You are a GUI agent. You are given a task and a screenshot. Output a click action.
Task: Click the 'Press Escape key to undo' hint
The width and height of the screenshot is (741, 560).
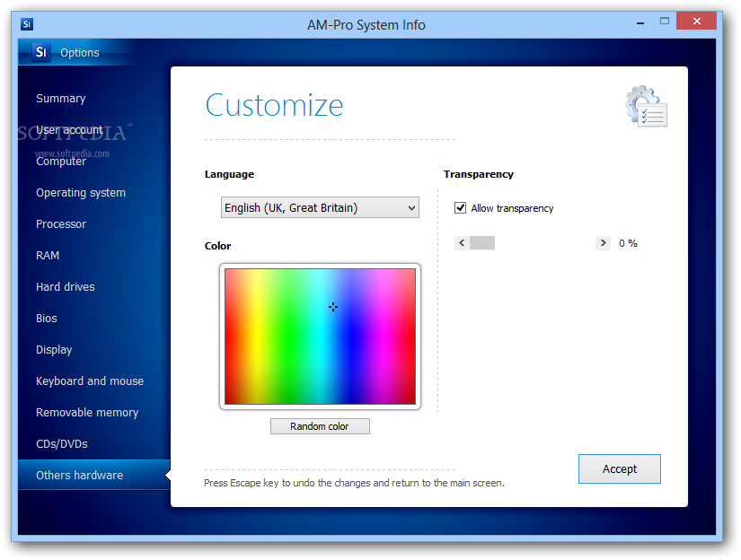354,483
